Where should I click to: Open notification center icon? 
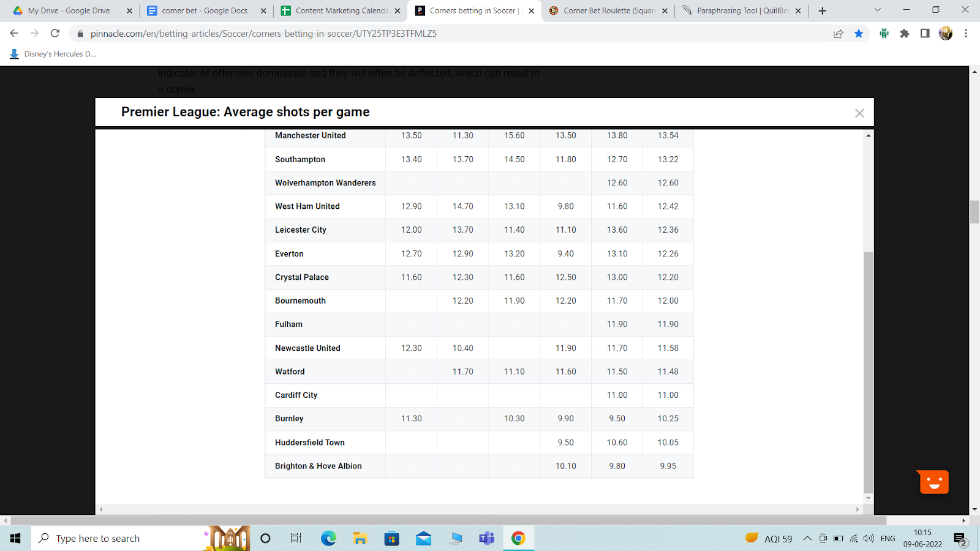click(x=960, y=539)
